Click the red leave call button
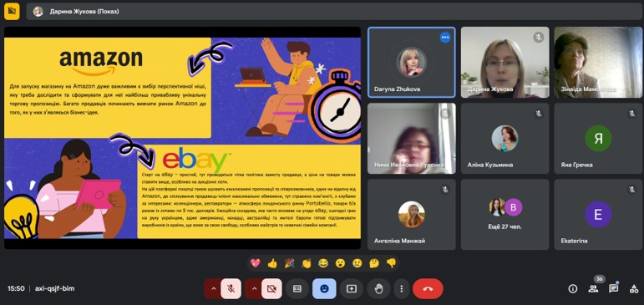 (428, 288)
